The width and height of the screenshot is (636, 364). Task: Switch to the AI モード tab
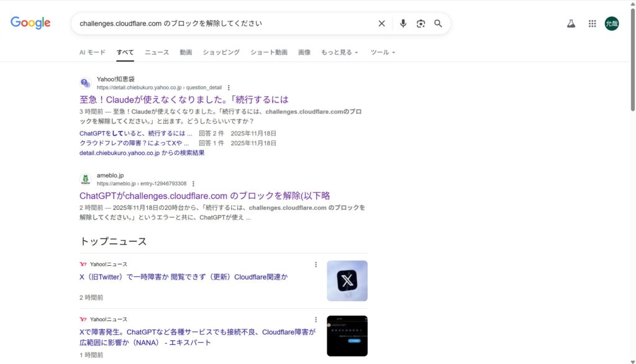[x=93, y=52]
